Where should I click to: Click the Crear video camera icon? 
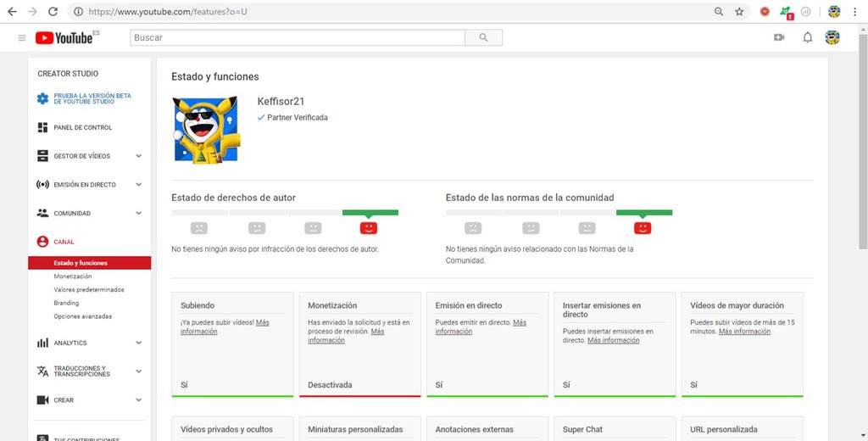pos(42,400)
